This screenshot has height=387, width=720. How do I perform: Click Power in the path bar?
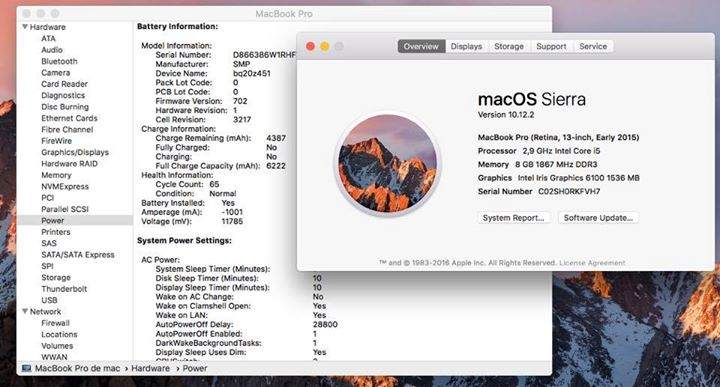(x=194, y=368)
